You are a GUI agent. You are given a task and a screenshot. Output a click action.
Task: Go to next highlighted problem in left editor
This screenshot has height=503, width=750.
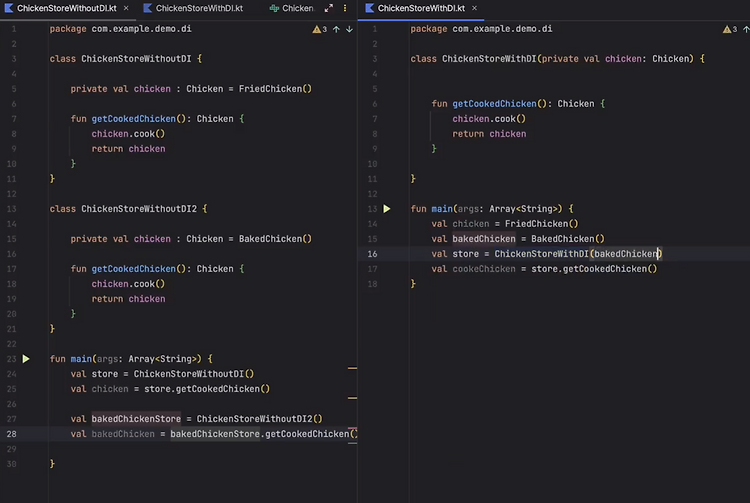click(350, 29)
